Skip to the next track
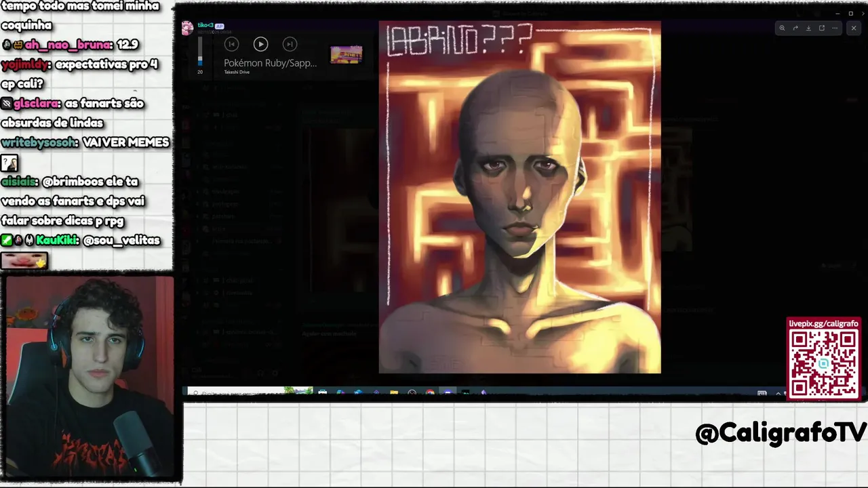 point(290,44)
